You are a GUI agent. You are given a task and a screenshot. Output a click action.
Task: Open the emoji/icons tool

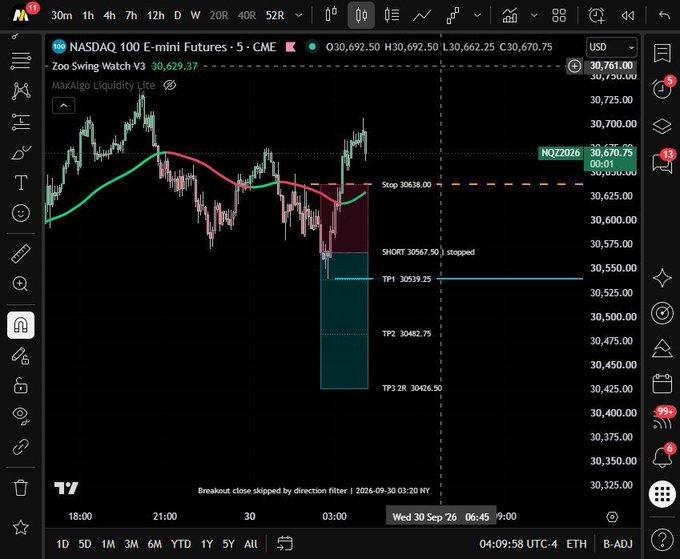coord(21,213)
